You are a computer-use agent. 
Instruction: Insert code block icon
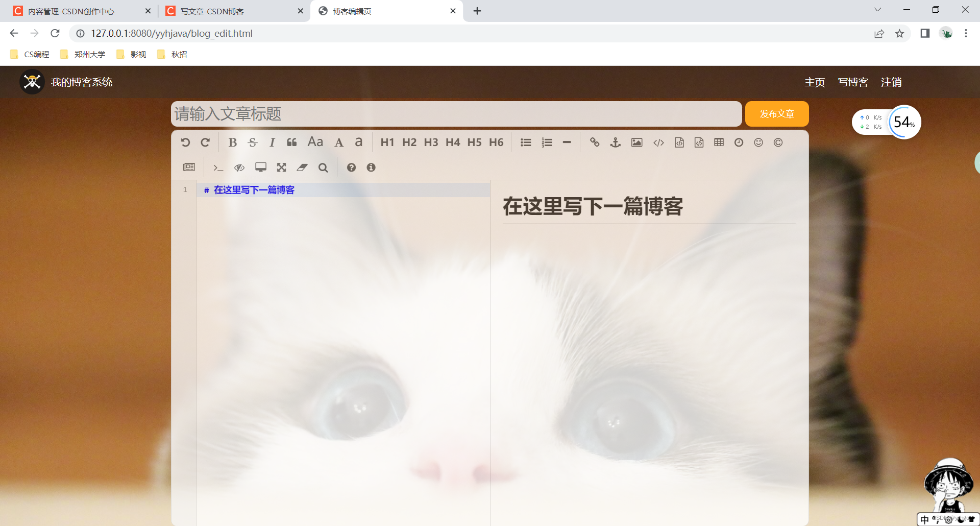(699, 142)
